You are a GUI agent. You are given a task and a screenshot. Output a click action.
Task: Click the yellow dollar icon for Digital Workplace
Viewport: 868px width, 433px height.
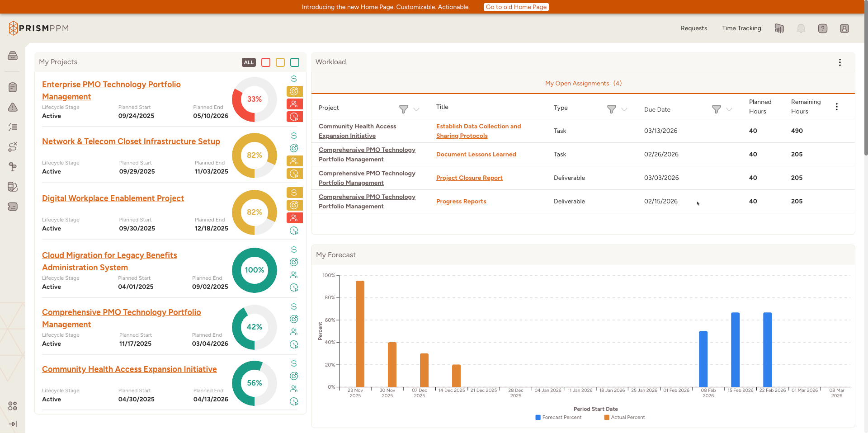pyautogui.click(x=294, y=193)
